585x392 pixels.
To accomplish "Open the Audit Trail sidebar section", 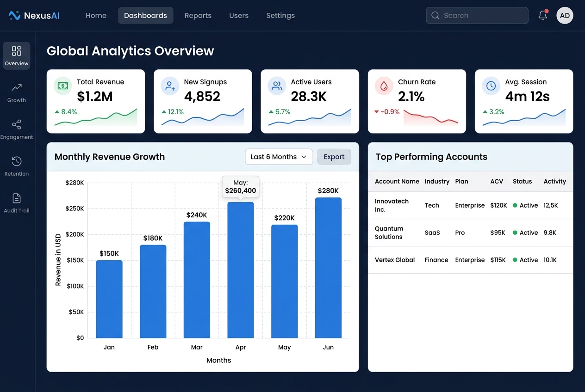I will (17, 203).
